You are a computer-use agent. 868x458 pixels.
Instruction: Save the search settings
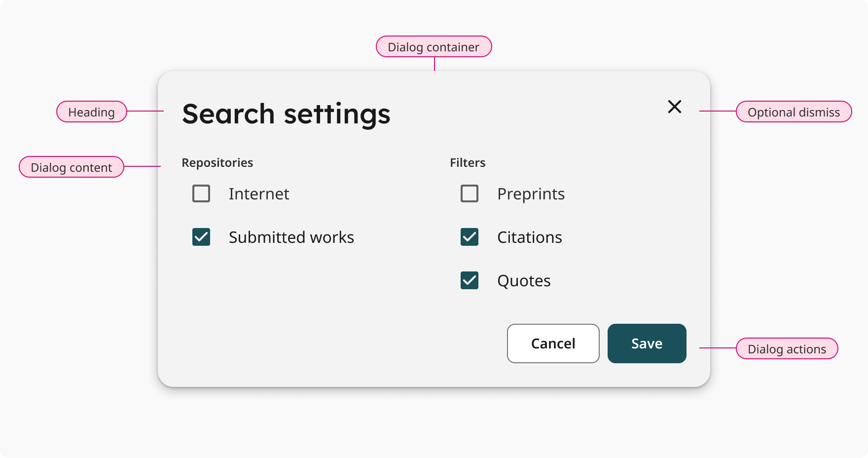pyautogui.click(x=647, y=343)
